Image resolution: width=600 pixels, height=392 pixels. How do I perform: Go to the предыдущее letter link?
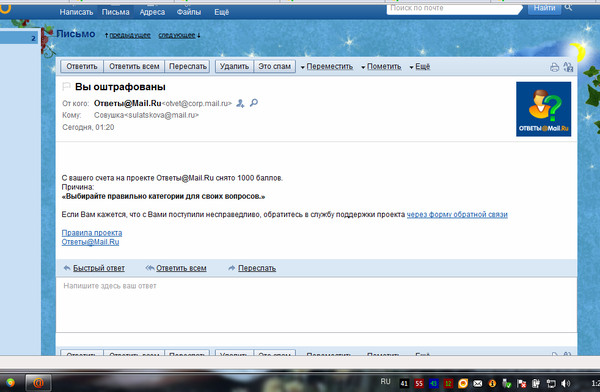point(130,35)
